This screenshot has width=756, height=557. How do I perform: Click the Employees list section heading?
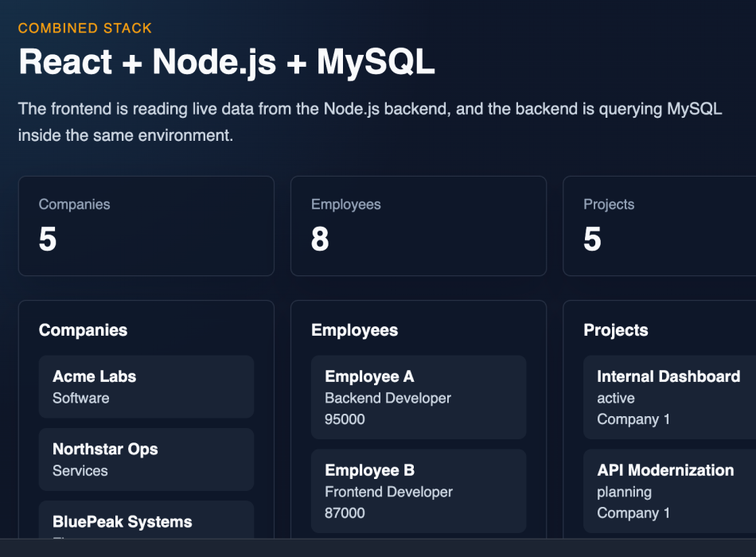coord(354,330)
